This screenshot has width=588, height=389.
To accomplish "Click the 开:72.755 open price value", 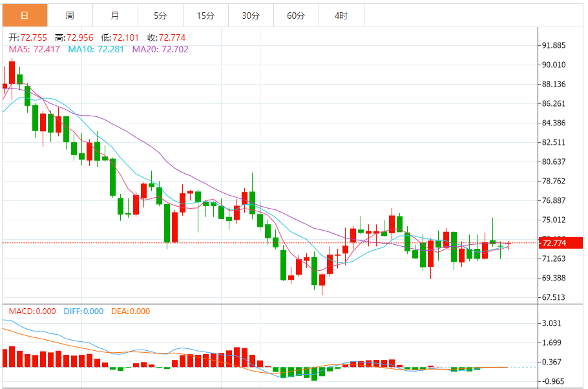I will point(28,37).
